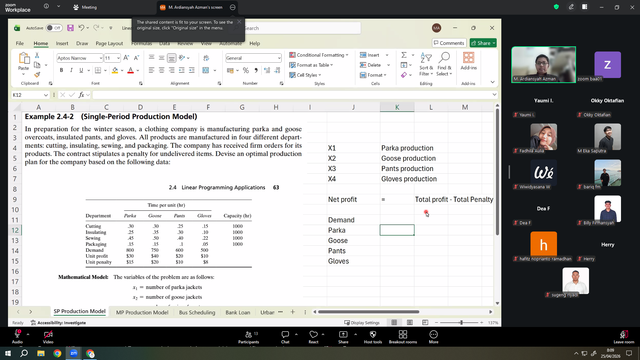Viewport: 640px width, 360px height.
Task: Expand the formula bar chevron
Action: [494, 95]
